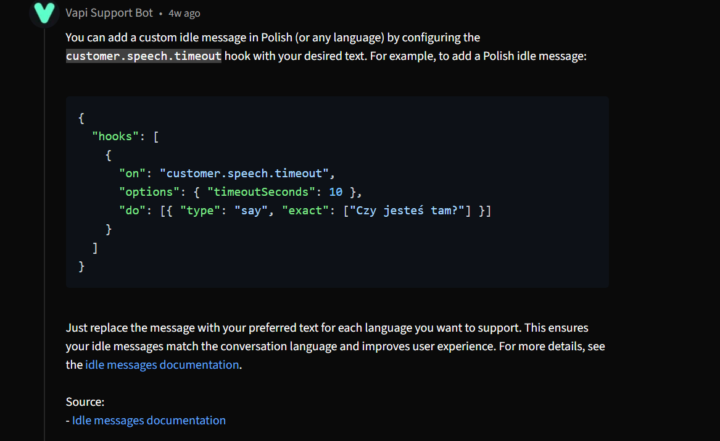720x441 pixels.
Task: Click the highlighted customer.speech.timeout inline code
Action: coord(143,56)
